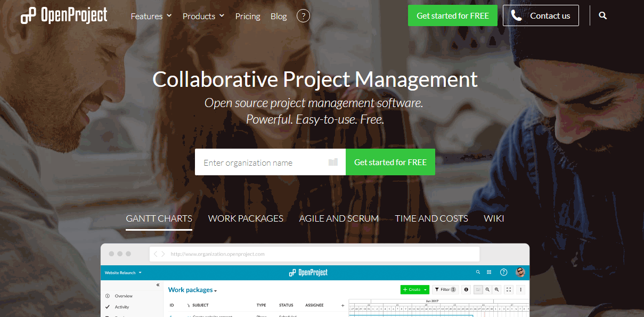
Task: Click the organization.openproject.com URL bar in preview
Action: [315, 254]
